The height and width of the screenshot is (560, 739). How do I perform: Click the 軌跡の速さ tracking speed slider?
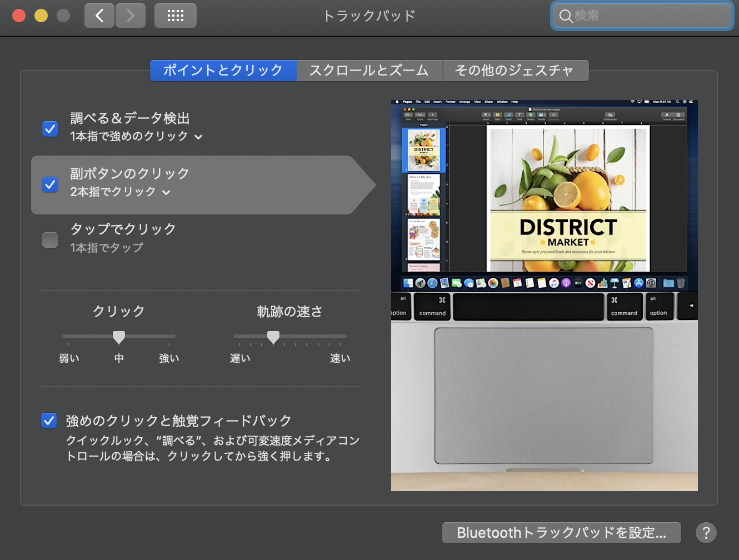coord(290,336)
